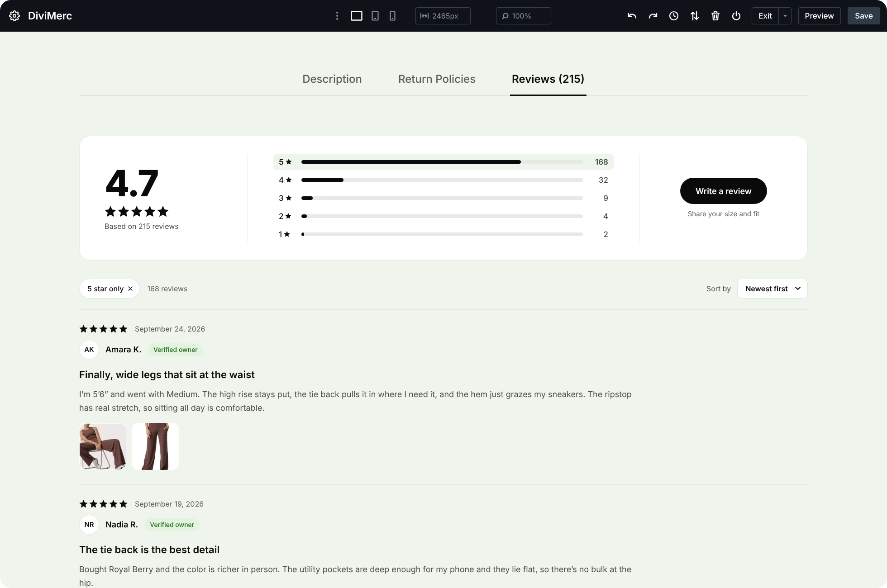This screenshot has height=588, width=887.
Task: Click the undo arrow icon
Action: (x=632, y=16)
